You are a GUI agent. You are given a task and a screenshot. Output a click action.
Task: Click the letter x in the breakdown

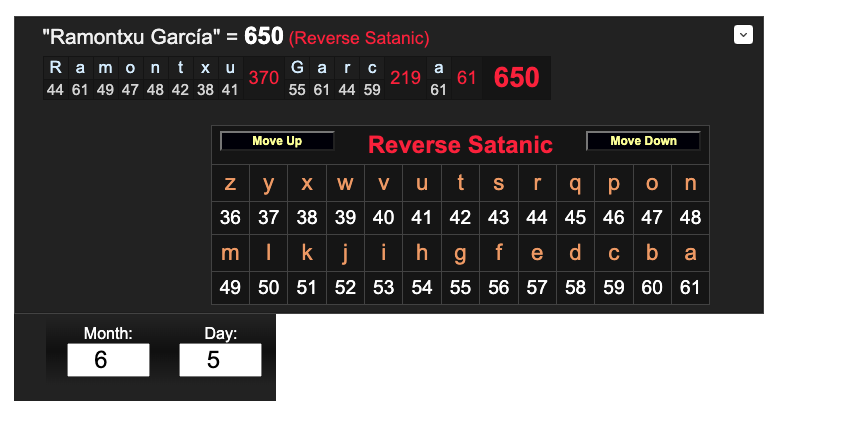pos(205,68)
